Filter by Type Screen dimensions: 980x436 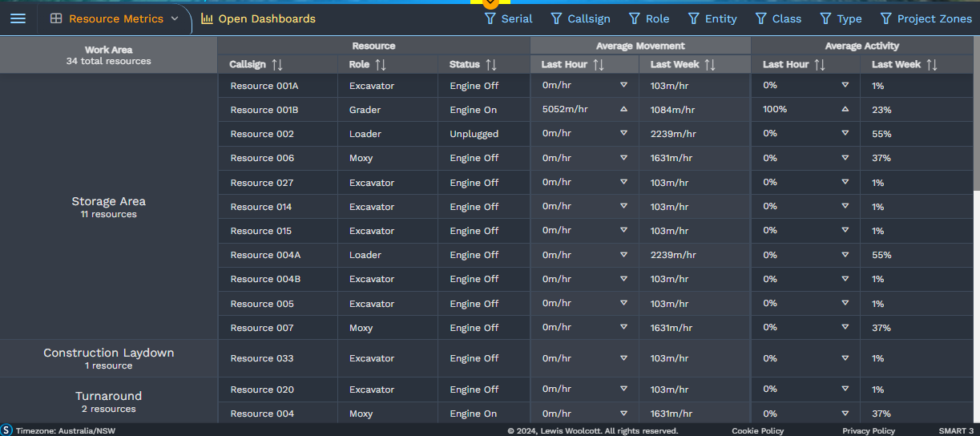pos(841,18)
